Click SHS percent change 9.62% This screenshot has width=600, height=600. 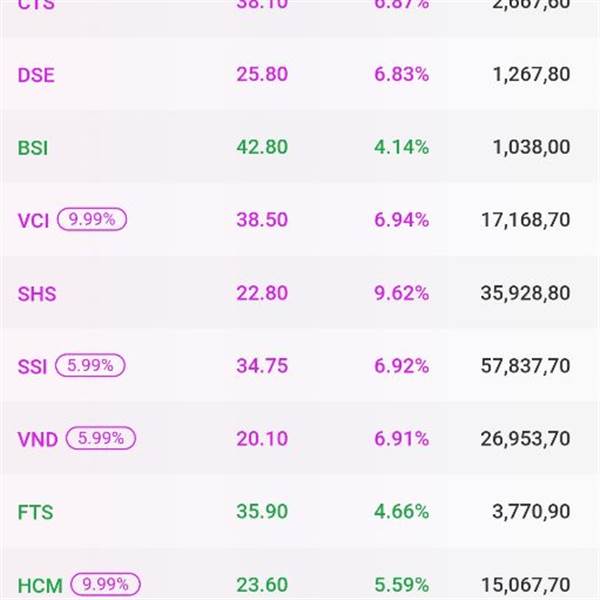401,293
